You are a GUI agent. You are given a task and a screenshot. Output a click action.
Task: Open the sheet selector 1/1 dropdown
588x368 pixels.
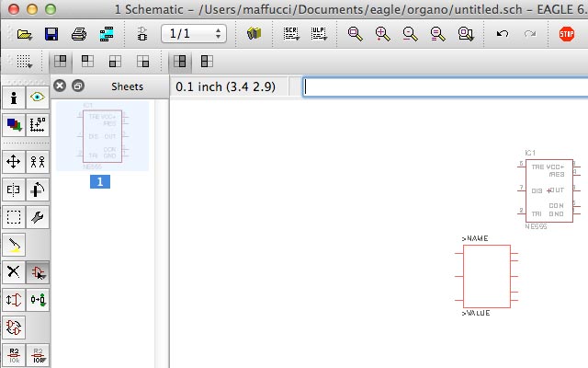point(194,34)
